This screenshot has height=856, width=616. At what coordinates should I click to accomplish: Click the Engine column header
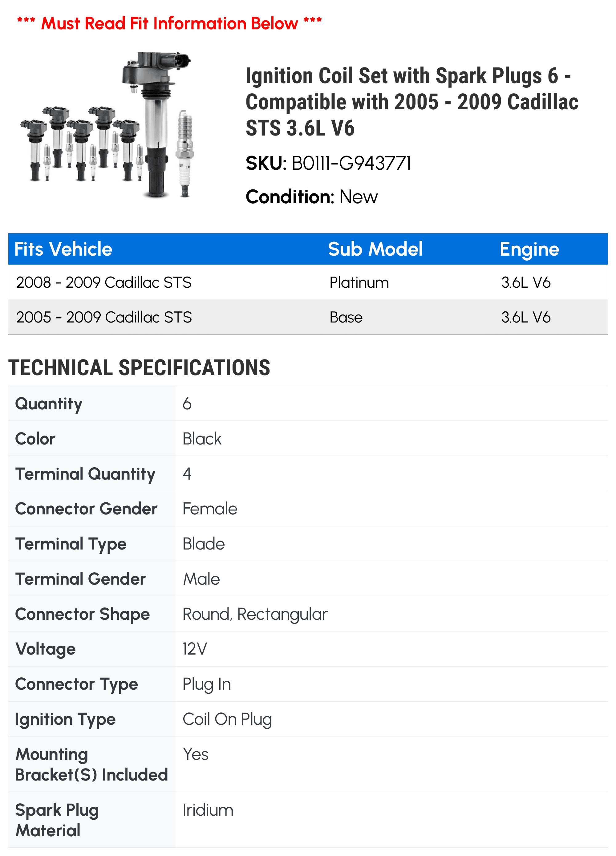(x=529, y=249)
